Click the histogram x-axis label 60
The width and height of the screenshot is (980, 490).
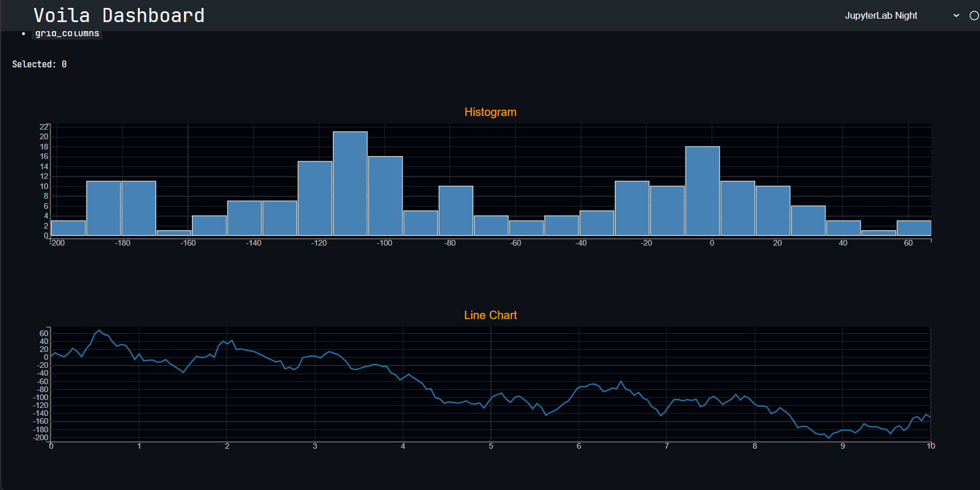(x=908, y=243)
